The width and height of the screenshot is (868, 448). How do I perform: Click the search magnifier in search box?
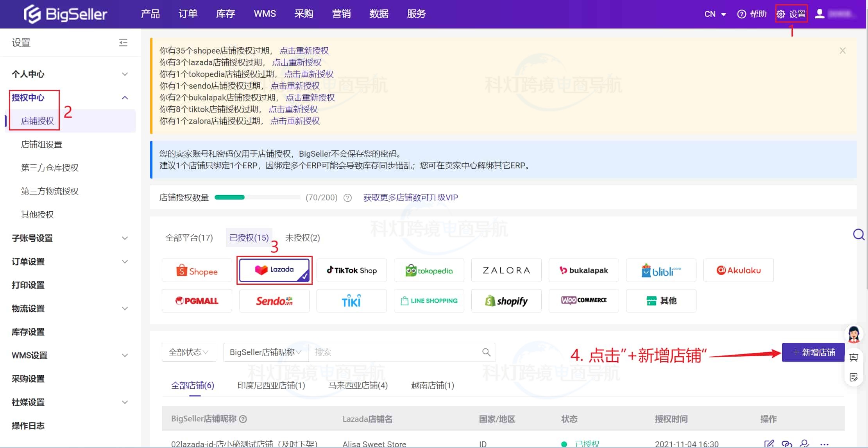click(486, 352)
